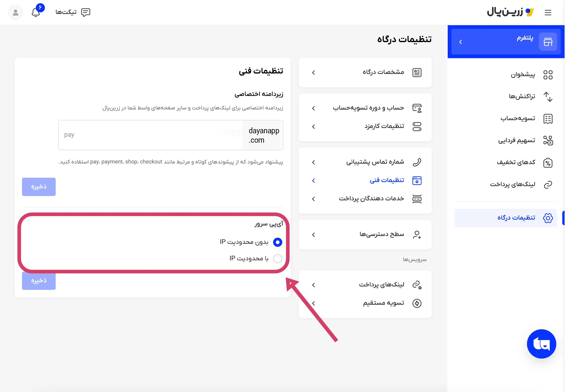Open تنظیمات کارمزد menu item
The height and width of the screenshot is (392, 565).
(x=384, y=126)
